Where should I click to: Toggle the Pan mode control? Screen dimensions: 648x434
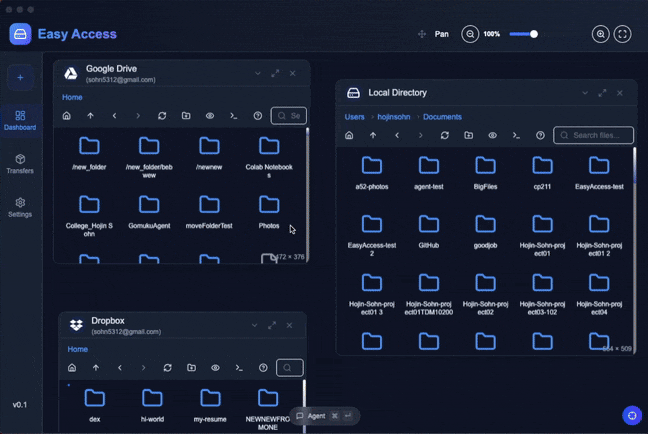[433, 34]
